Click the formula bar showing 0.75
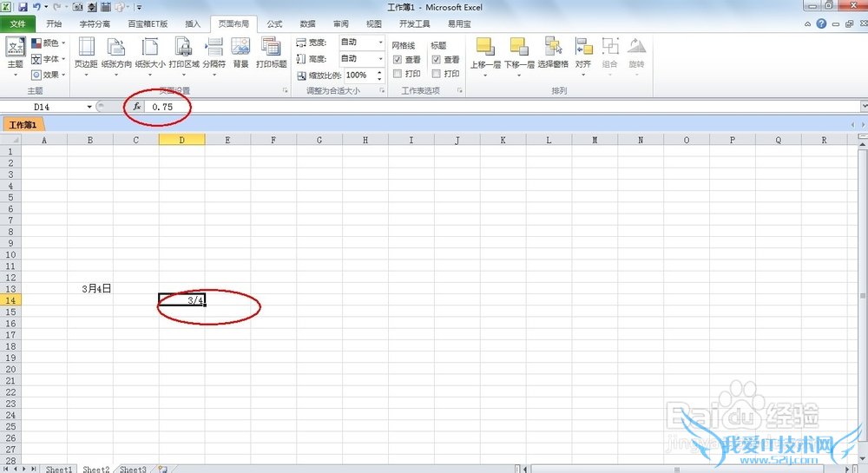Viewport: 868px width, 473px height. coord(501,107)
